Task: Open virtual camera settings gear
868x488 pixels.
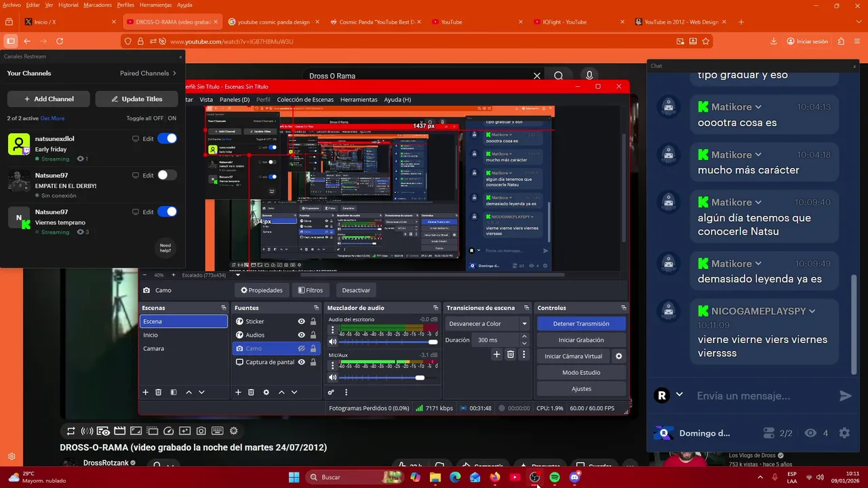Action: [618, 356]
